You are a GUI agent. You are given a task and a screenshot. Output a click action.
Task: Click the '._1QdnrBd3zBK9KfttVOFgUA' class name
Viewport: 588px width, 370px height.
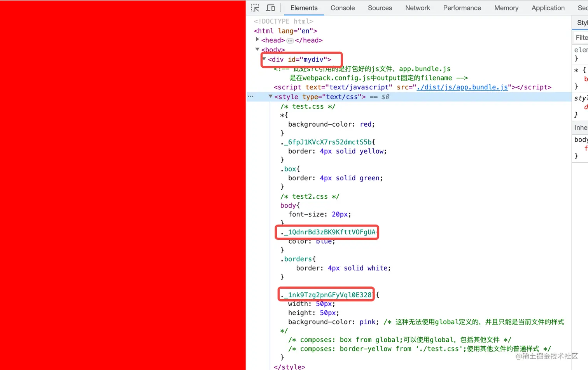[x=329, y=232]
